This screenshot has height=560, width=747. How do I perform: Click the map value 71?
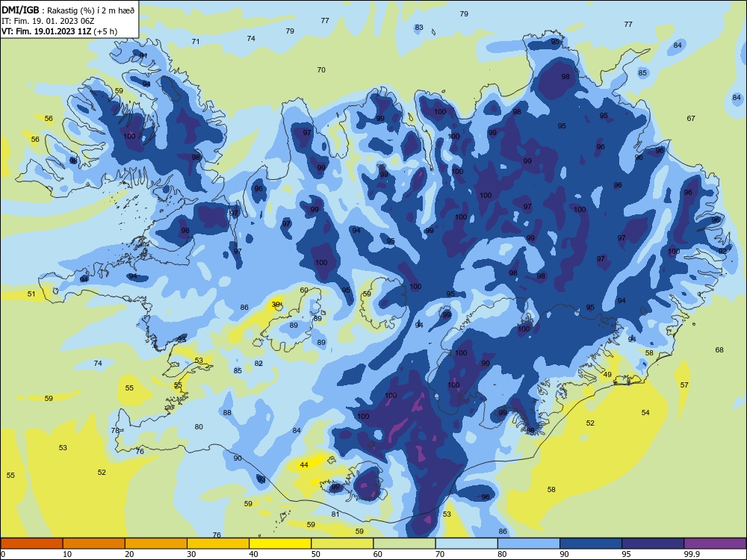tap(196, 41)
